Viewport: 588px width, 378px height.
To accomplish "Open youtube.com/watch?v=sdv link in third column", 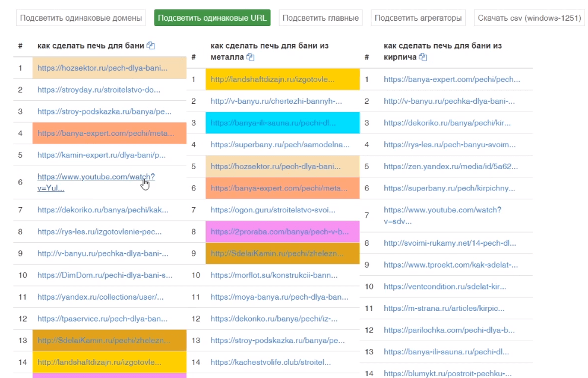I will point(442,215).
